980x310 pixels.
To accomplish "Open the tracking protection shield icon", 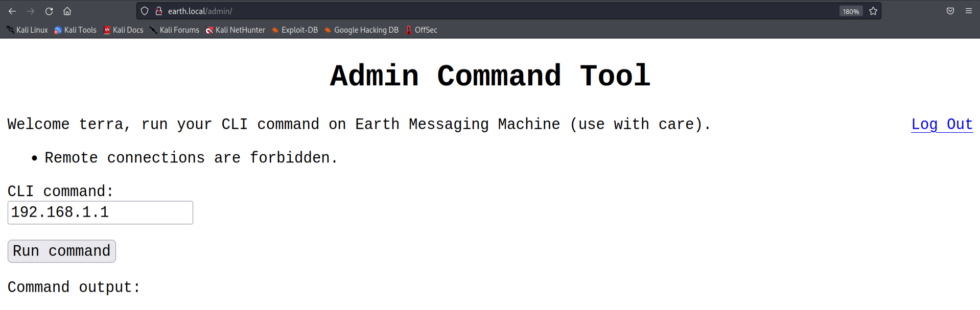I will click(x=145, y=11).
